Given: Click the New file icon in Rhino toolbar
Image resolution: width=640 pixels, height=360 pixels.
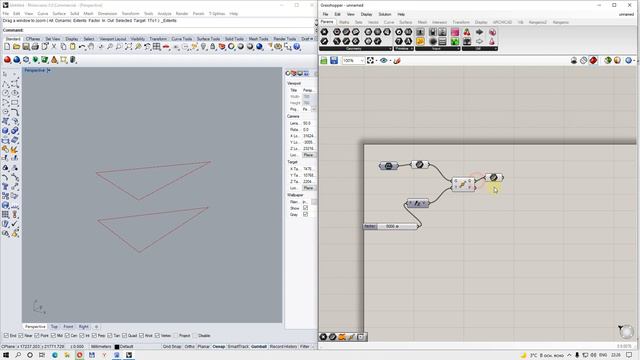Looking at the screenshot, I should click(7, 47).
